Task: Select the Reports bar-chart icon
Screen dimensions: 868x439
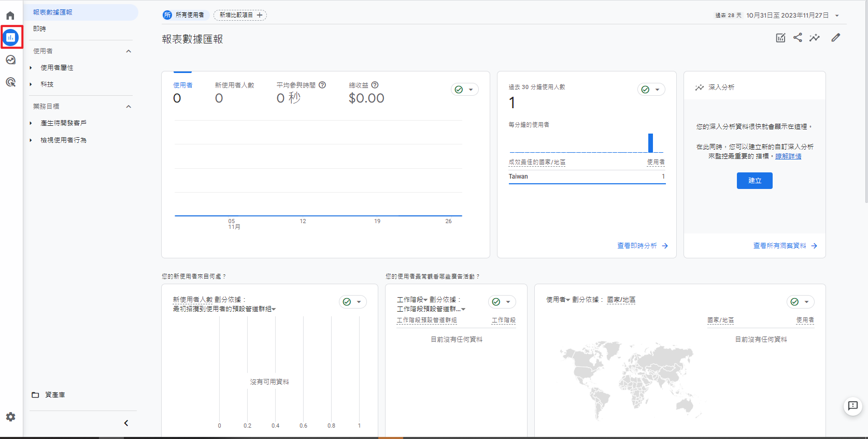Action: coord(11,37)
